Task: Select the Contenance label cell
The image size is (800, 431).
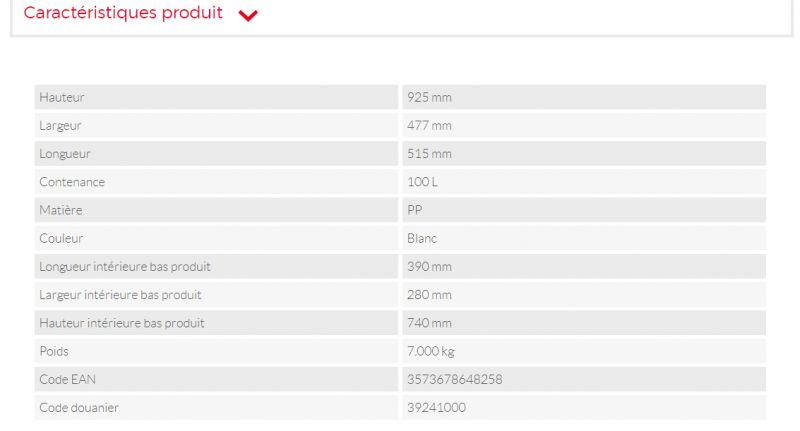Action: 72,182
